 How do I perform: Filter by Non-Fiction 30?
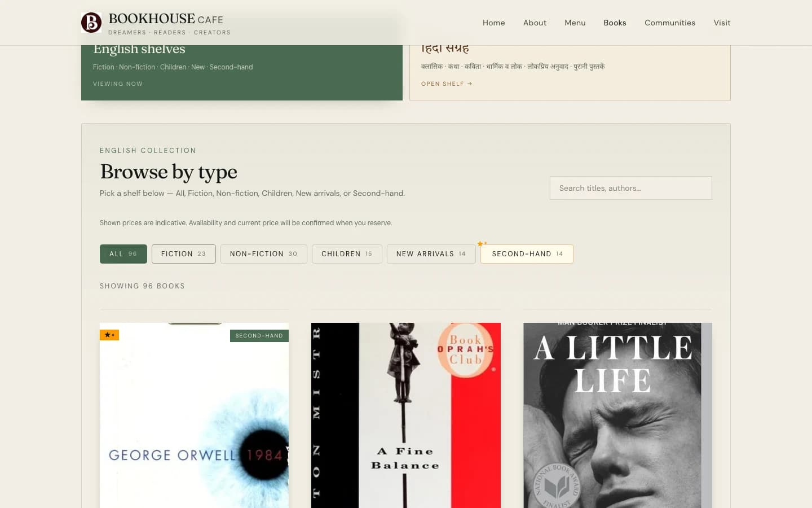pos(264,254)
